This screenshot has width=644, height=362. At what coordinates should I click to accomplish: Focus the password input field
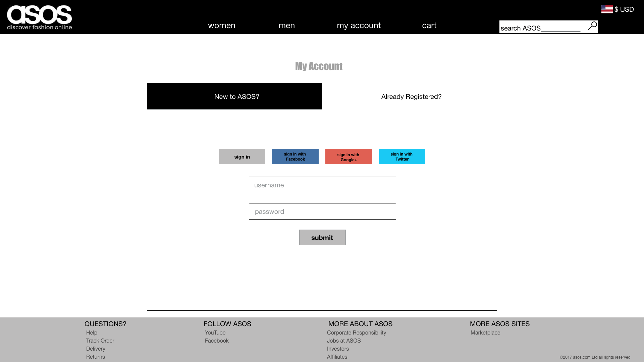[x=322, y=212]
